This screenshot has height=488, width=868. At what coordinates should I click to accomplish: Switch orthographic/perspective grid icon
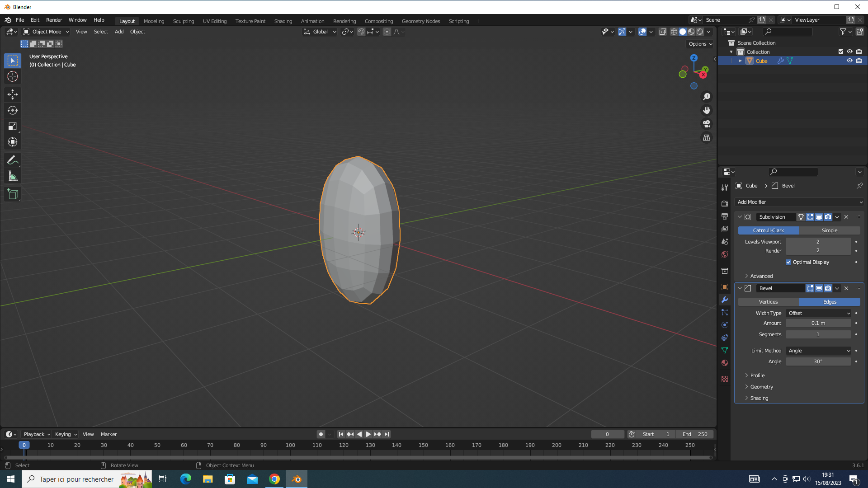[707, 137]
